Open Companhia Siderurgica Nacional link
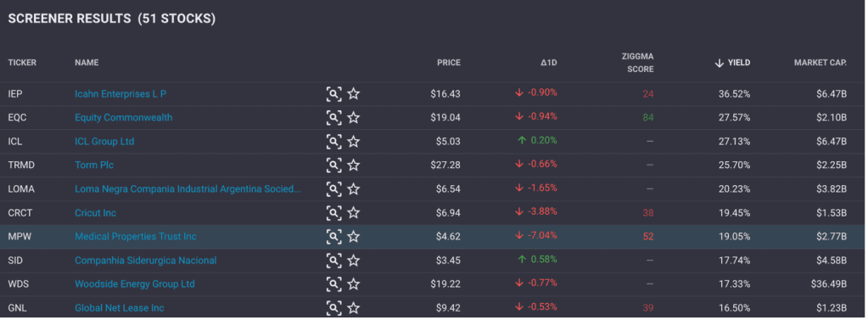This screenshot has width=868, height=320. [x=146, y=261]
